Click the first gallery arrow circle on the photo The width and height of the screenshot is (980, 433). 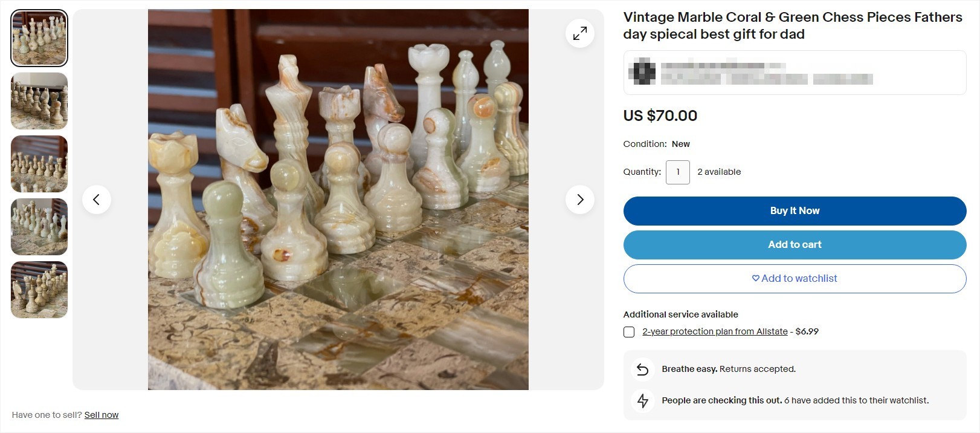(x=97, y=199)
